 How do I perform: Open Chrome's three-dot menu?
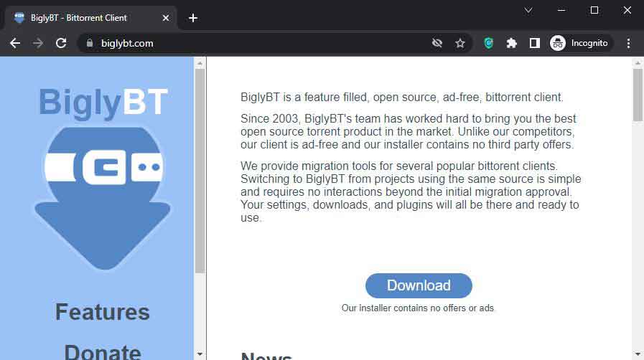click(628, 43)
